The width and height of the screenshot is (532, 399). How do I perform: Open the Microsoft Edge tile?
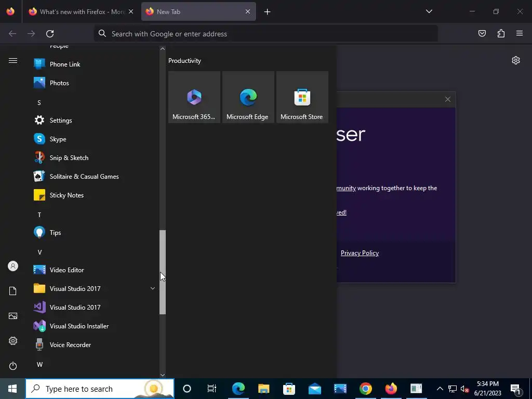248,97
